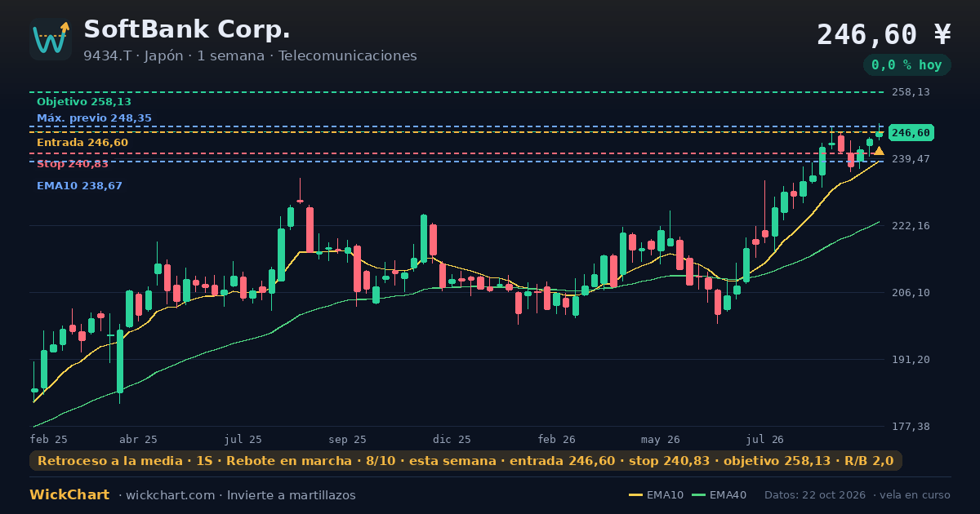Screen dimensions: 980x514
Task: Click the 239,47 price axis value
Action: (x=911, y=158)
